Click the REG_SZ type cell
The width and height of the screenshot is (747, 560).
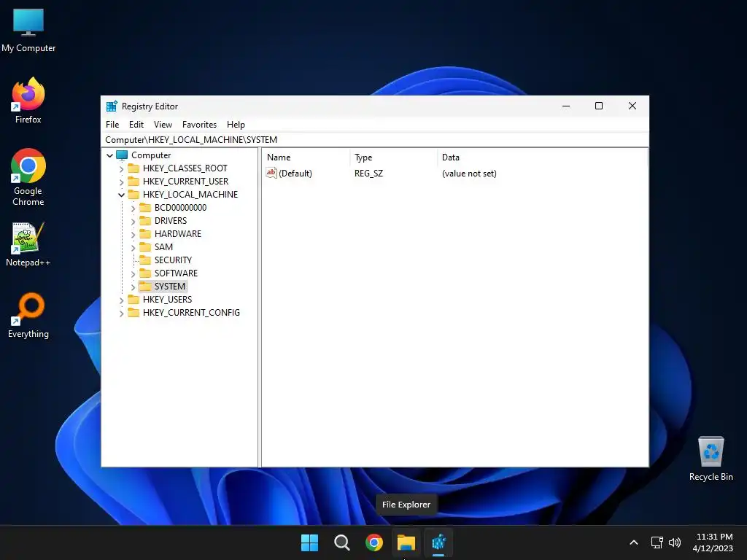click(x=368, y=174)
